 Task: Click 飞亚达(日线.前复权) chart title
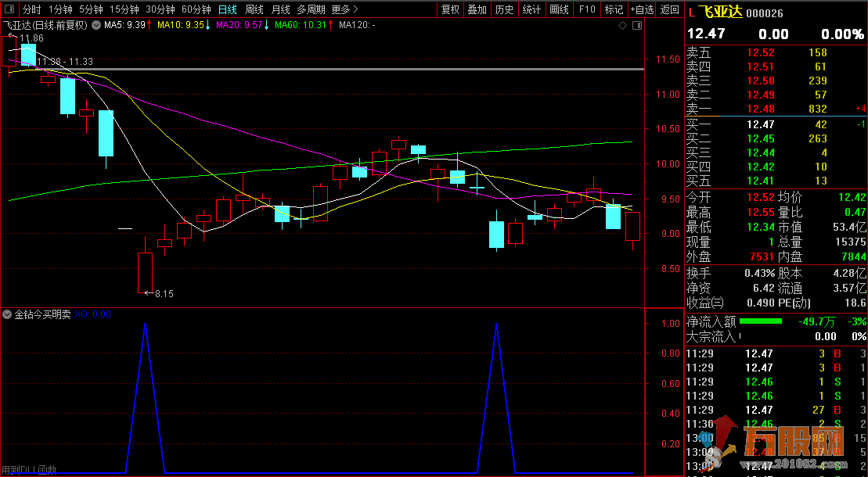click(x=45, y=25)
